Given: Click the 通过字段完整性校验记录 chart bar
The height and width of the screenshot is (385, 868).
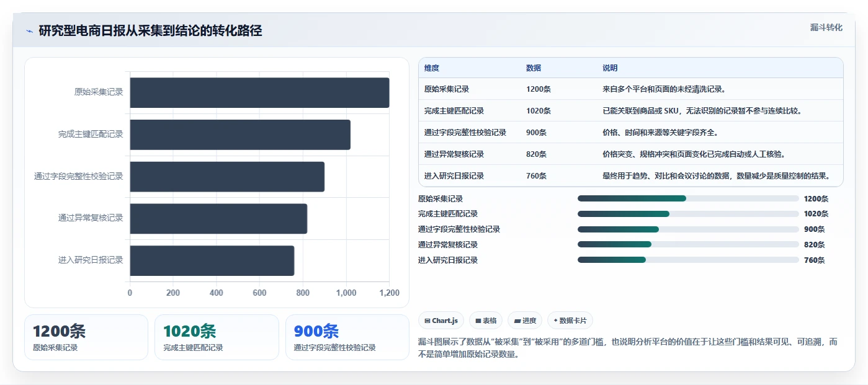Looking at the screenshot, I should (227, 177).
